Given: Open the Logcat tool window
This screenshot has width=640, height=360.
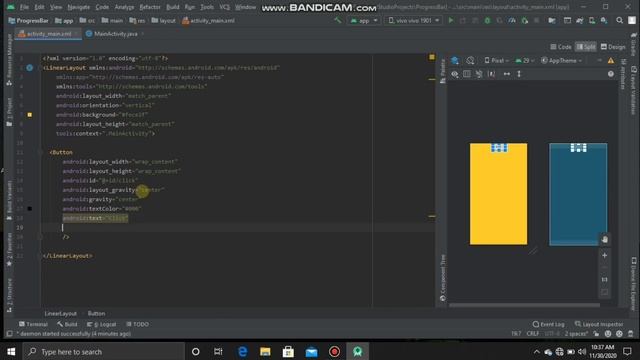Looking at the screenshot, I should (101, 324).
